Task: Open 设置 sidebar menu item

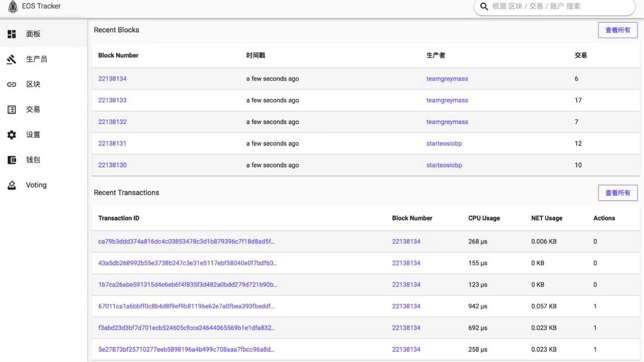Action: (x=44, y=135)
